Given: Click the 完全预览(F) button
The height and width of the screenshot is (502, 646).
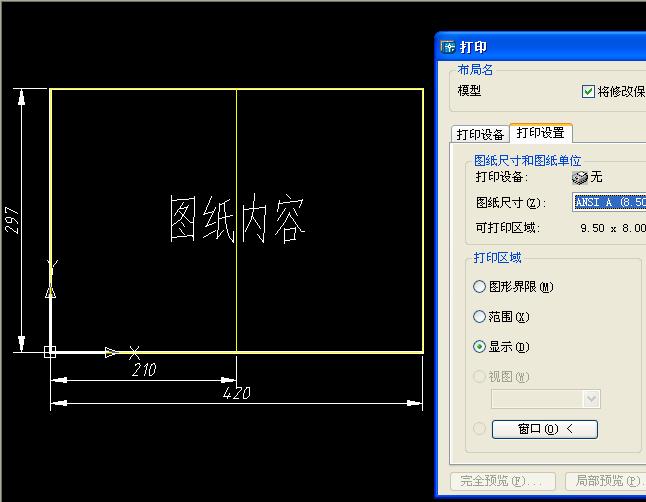Looking at the screenshot, I should [x=503, y=481].
